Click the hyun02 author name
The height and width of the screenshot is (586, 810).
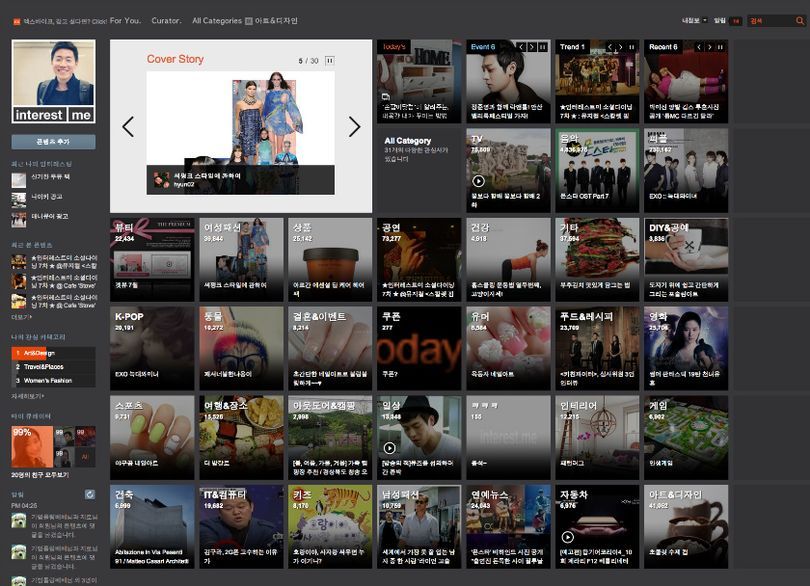[184, 184]
